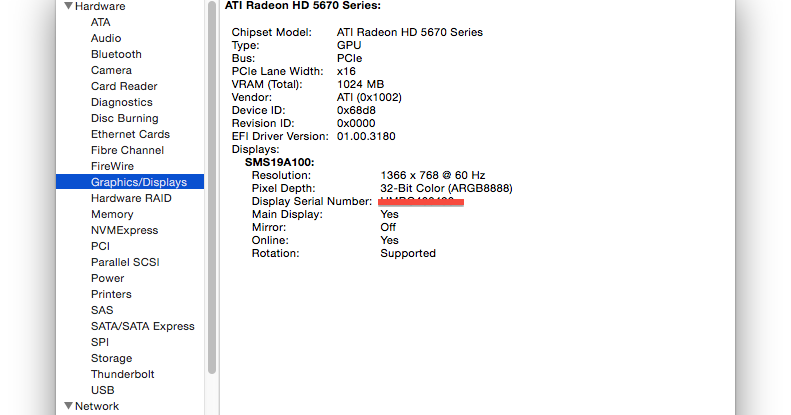
Task: Click the PCIe Lane Width value x16
Action: coord(346,72)
